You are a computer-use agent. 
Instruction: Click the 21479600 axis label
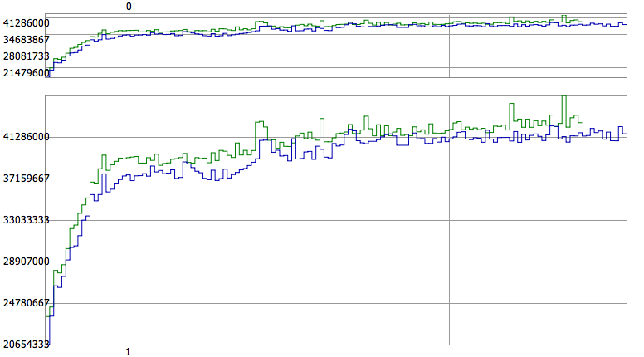pyautogui.click(x=26, y=73)
